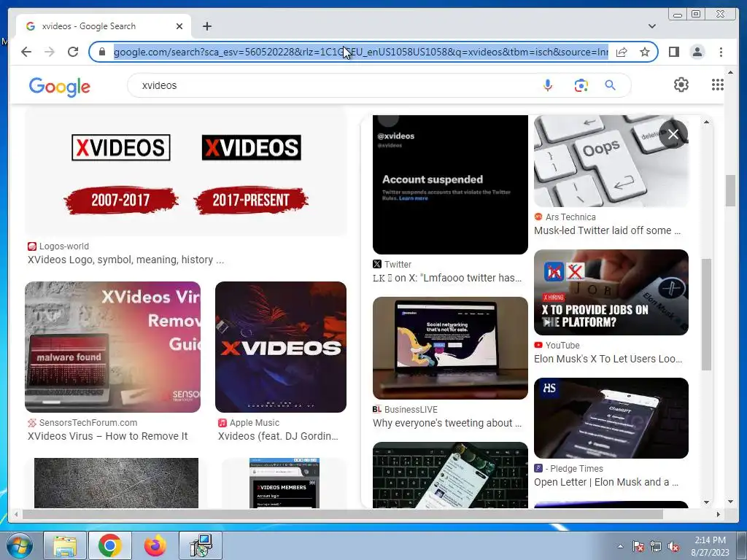The image size is (747, 560).
Task: Click the Apple Music source label
Action: (x=255, y=423)
